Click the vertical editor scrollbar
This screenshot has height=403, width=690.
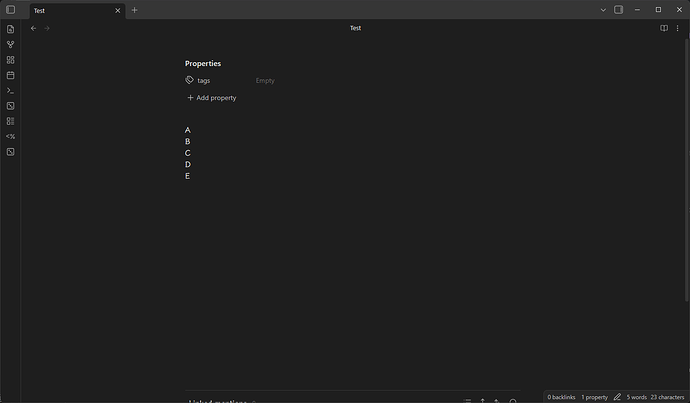pos(687,170)
